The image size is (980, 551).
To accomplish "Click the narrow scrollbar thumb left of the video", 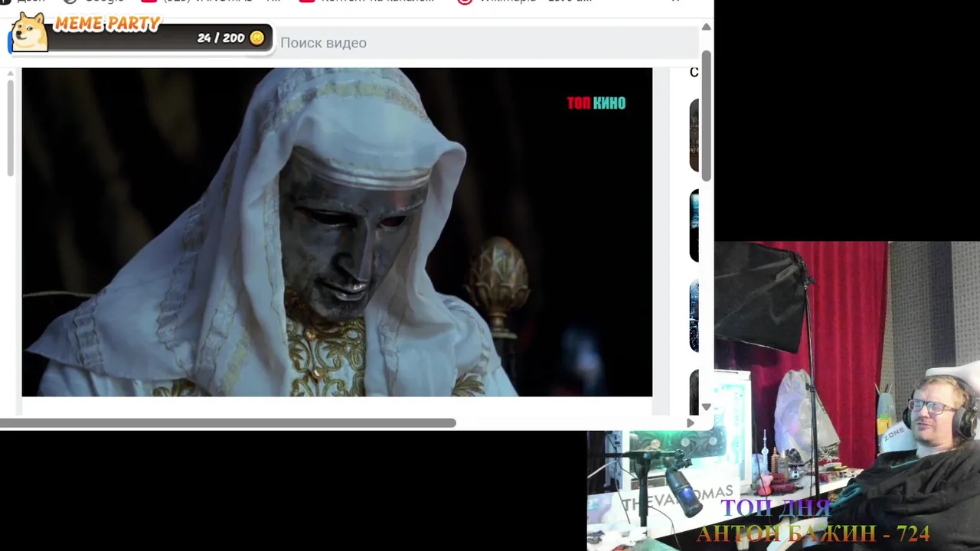I will click(x=10, y=128).
